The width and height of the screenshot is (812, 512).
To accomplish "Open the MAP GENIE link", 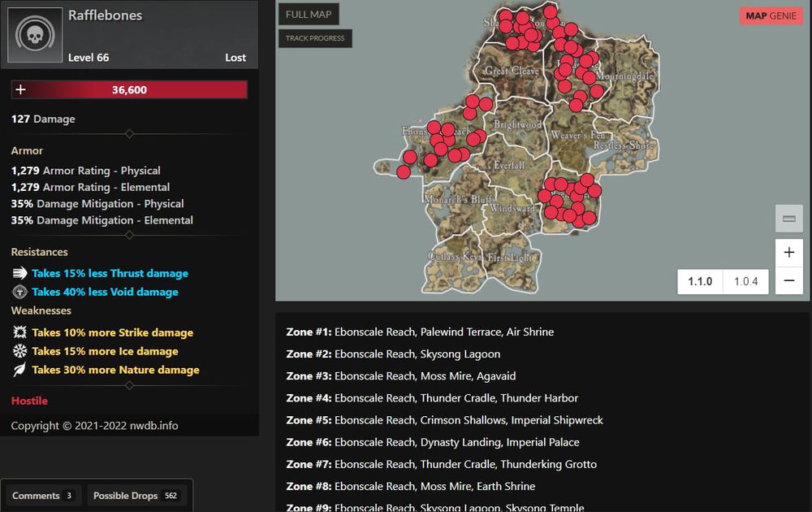I will (771, 16).
